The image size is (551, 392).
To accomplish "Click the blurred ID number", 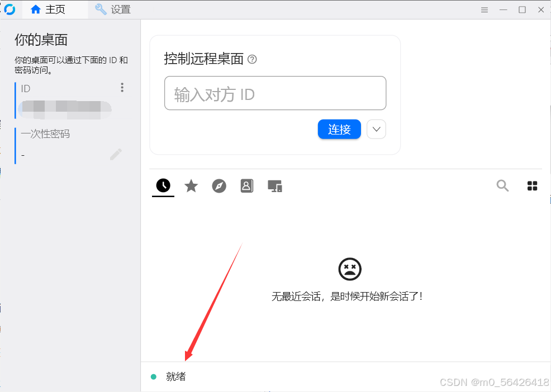I will coord(65,109).
